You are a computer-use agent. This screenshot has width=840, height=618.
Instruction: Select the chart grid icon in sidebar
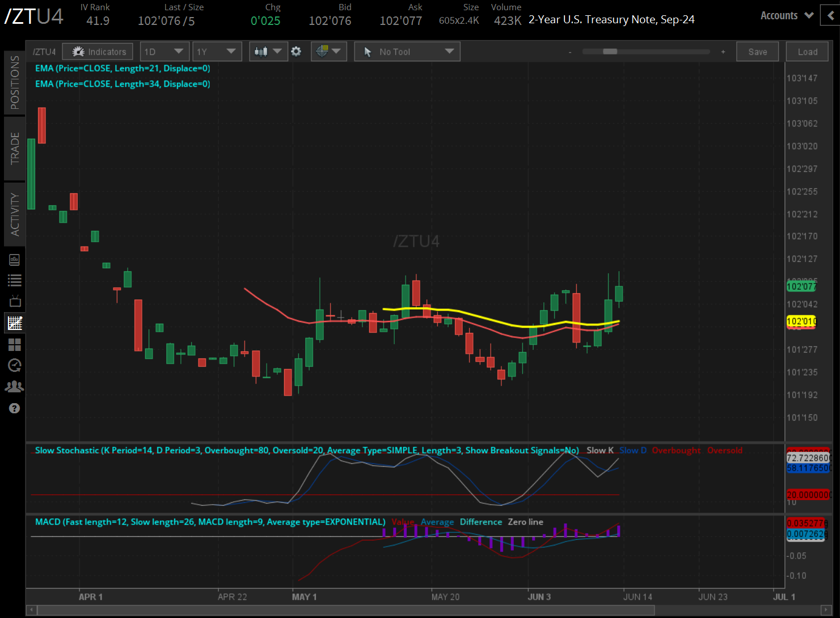coord(15,323)
